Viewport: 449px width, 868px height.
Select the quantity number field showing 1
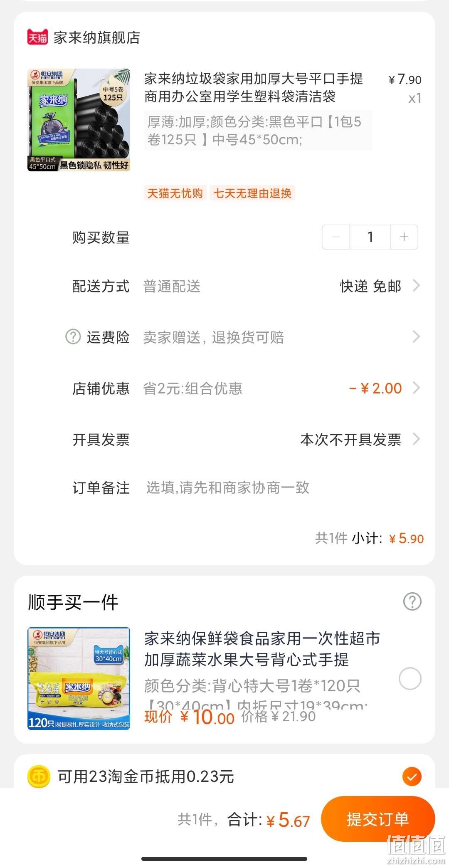370,237
